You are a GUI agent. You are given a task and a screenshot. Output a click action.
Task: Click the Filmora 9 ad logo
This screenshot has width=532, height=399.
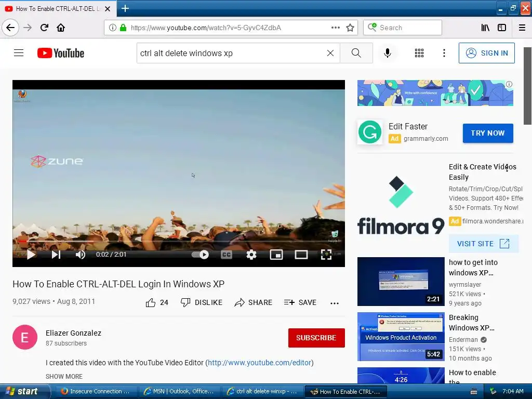401,206
